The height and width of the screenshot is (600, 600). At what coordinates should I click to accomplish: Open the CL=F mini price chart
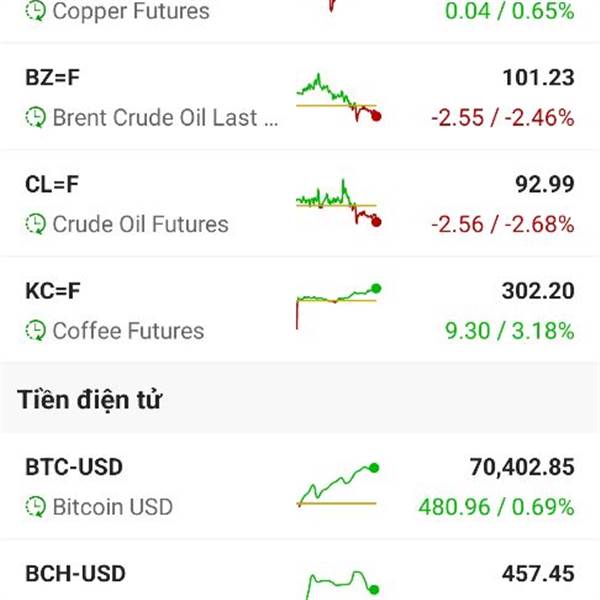(338, 204)
